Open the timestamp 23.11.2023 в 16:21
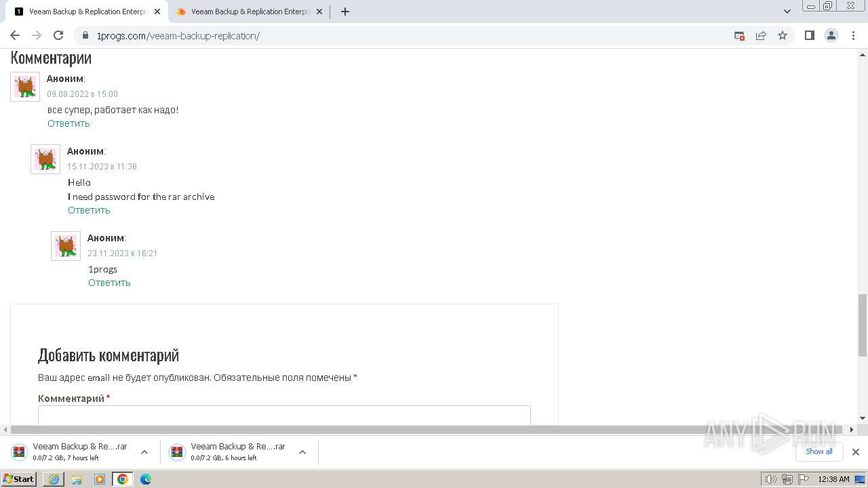868x488 pixels. click(122, 253)
